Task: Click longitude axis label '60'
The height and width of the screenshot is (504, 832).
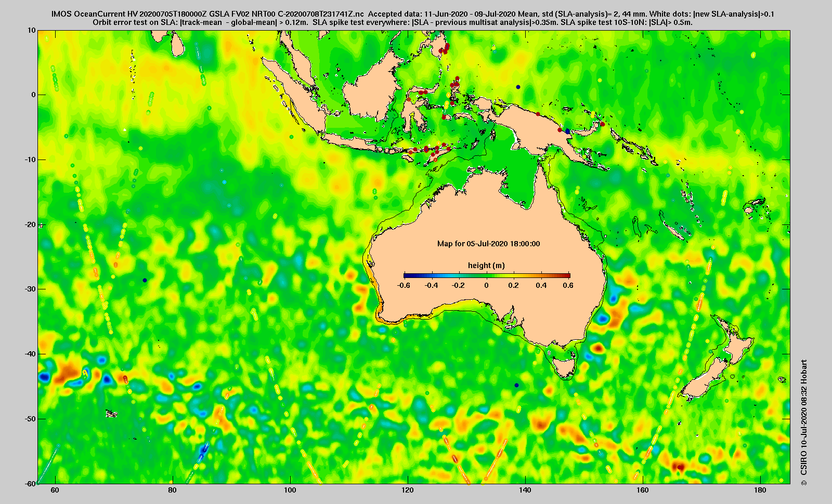Action: click(55, 490)
